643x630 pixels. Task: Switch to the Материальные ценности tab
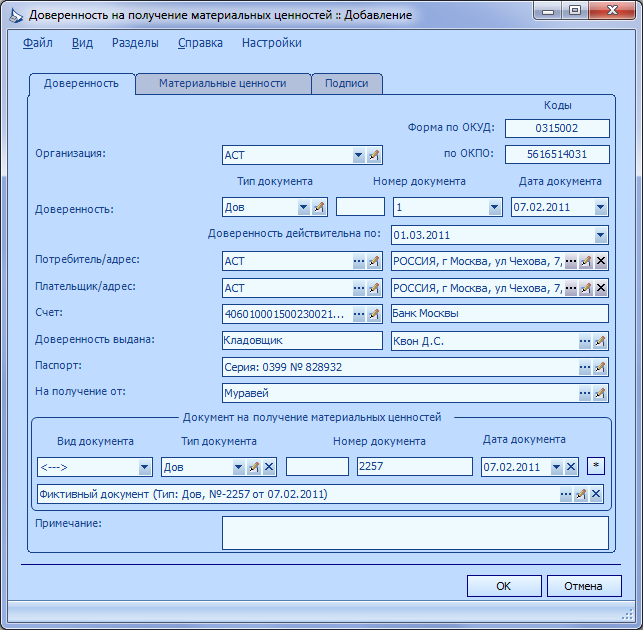(x=223, y=83)
